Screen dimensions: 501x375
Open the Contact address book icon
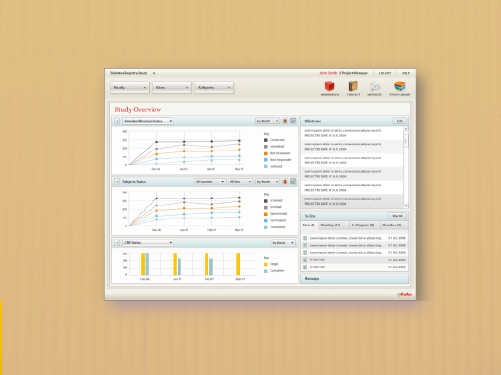tap(353, 86)
